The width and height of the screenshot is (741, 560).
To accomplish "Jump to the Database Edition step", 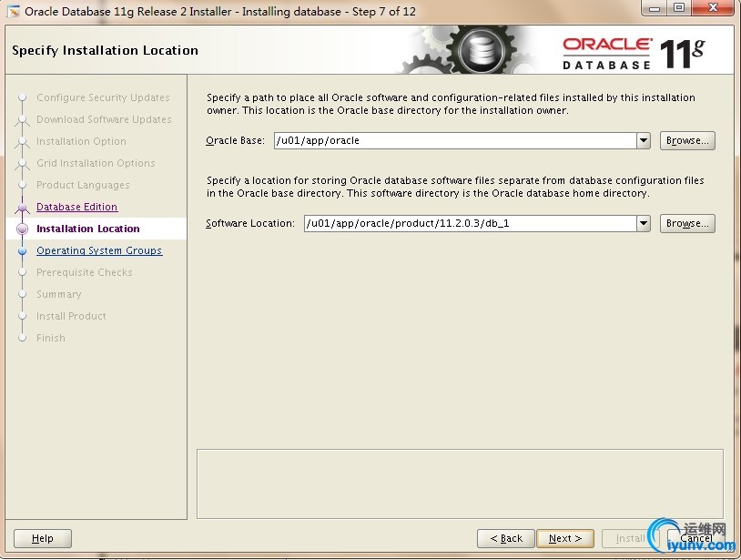I will (77, 207).
